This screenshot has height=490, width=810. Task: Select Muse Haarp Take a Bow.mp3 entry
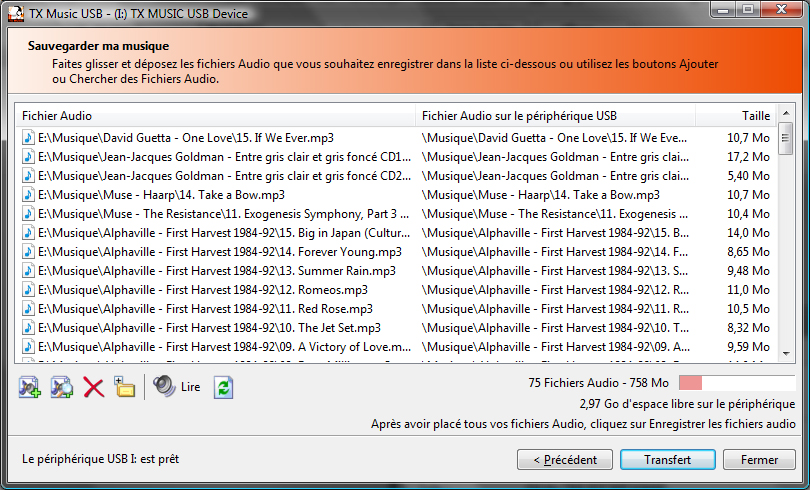pyautogui.click(x=396, y=195)
